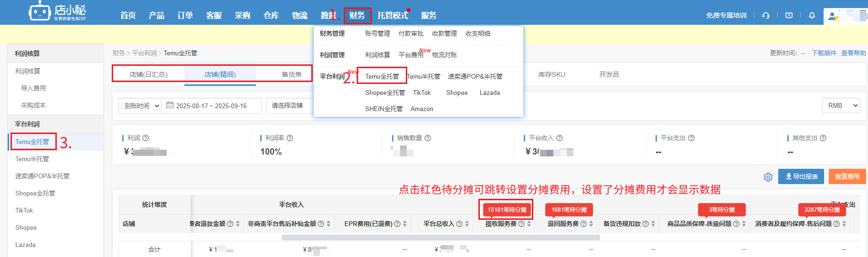
Task: Switch to the 开发员 tab
Action: pos(609,74)
